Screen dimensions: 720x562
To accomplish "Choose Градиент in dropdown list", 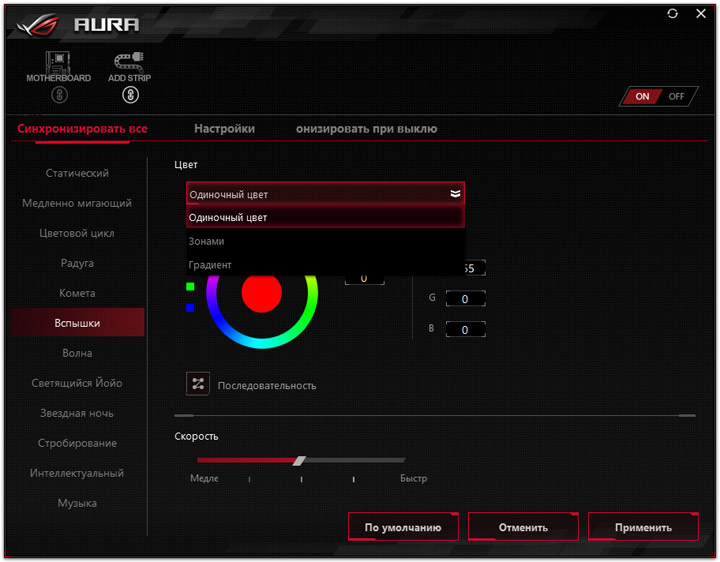I will (325, 264).
